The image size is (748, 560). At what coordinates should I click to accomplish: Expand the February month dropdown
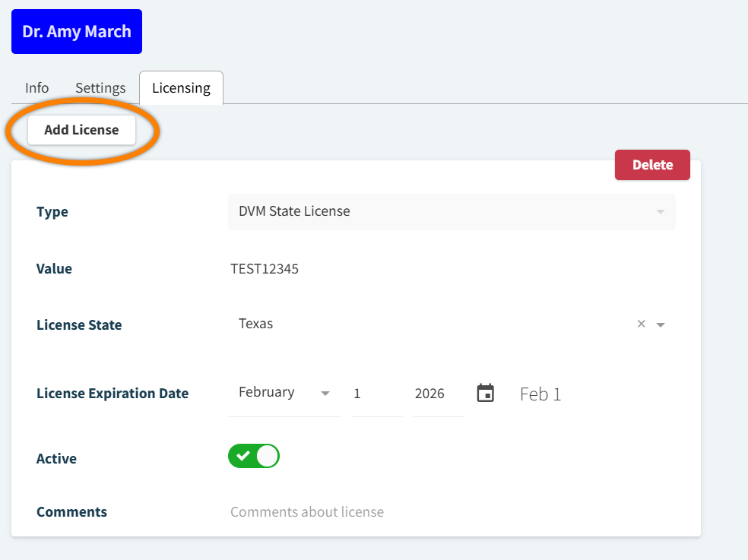(x=325, y=393)
